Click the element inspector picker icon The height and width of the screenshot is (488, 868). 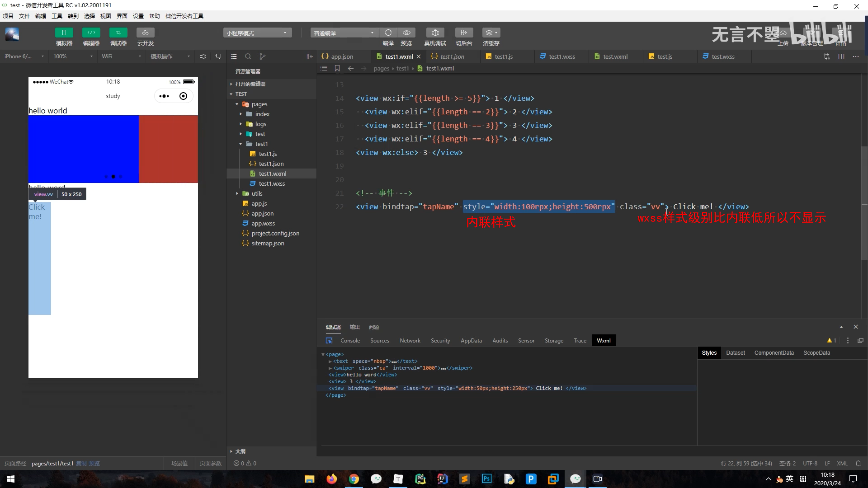click(x=329, y=341)
